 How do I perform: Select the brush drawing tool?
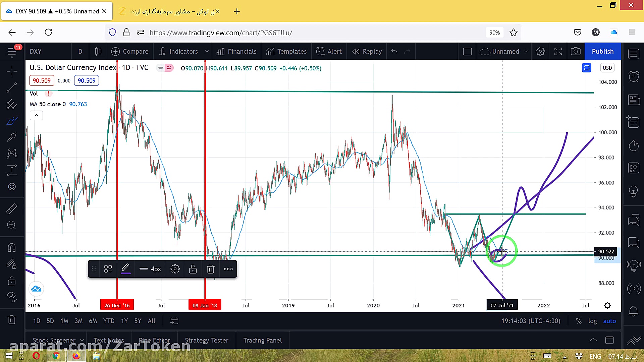click(x=12, y=121)
